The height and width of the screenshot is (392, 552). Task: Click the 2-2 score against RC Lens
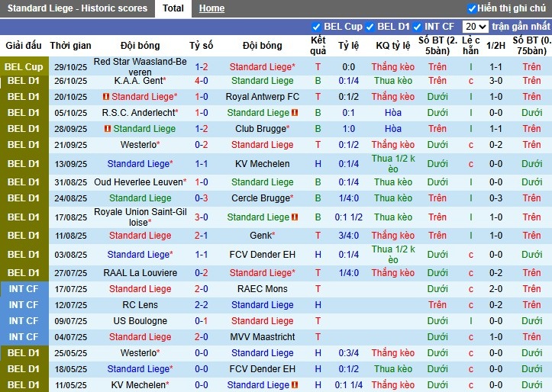202,305
